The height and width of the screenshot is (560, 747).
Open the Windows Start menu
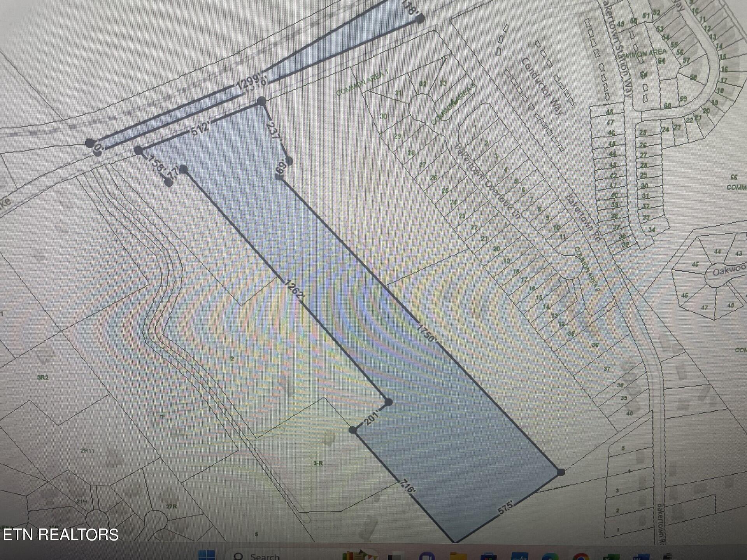point(207,555)
